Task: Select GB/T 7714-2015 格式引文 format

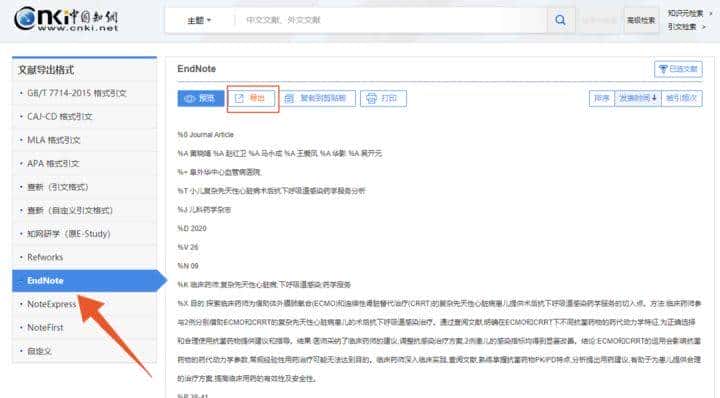Action: (84, 93)
